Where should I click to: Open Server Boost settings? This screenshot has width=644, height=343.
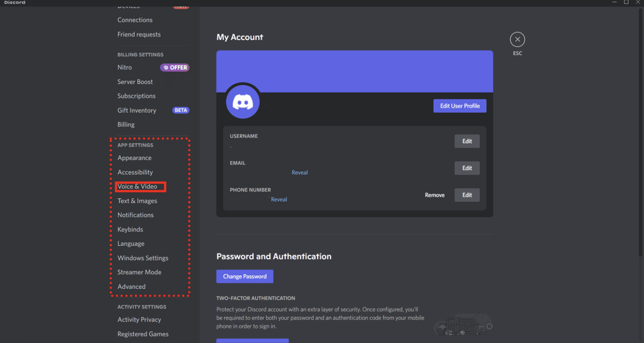[135, 82]
